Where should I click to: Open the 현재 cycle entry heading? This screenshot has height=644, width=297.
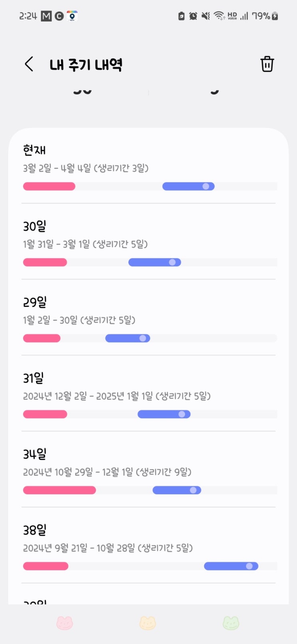click(34, 150)
